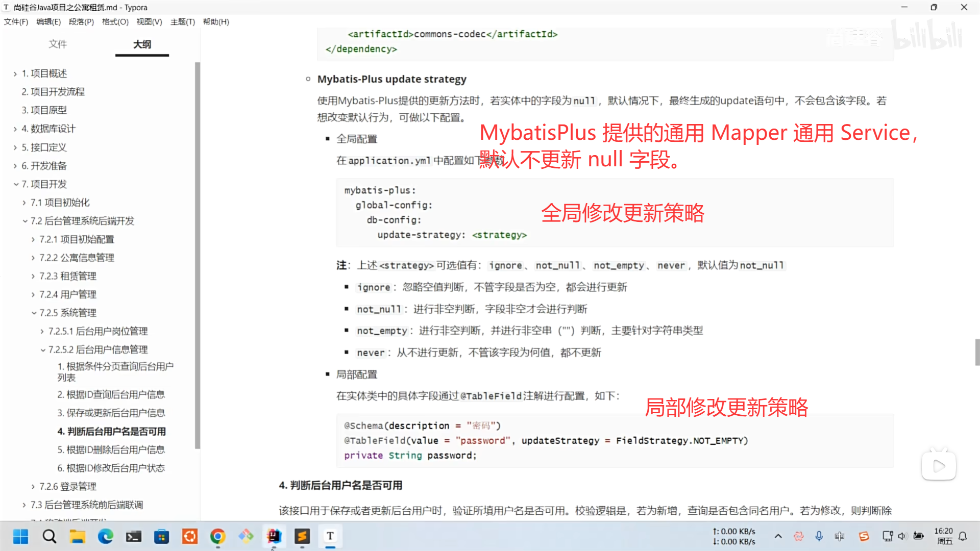Toggle the Chinese input method indicator
The width and height of the screenshot is (980, 551).
coord(839,536)
